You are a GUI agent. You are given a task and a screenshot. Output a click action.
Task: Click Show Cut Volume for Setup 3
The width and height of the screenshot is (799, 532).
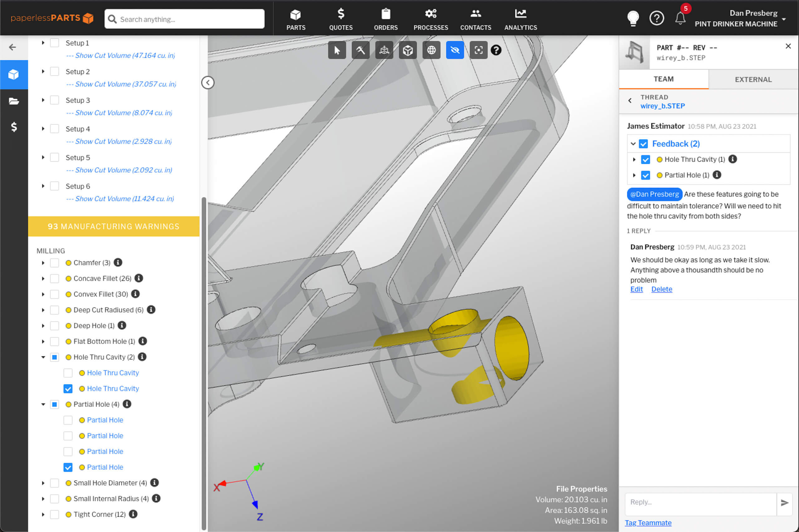(118, 113)
